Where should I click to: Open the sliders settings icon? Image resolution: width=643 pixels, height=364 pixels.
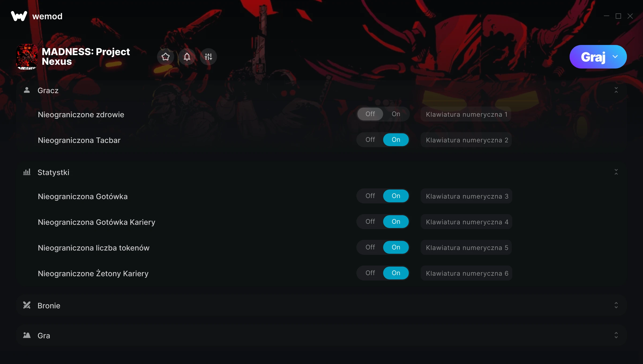coord(208,57)
